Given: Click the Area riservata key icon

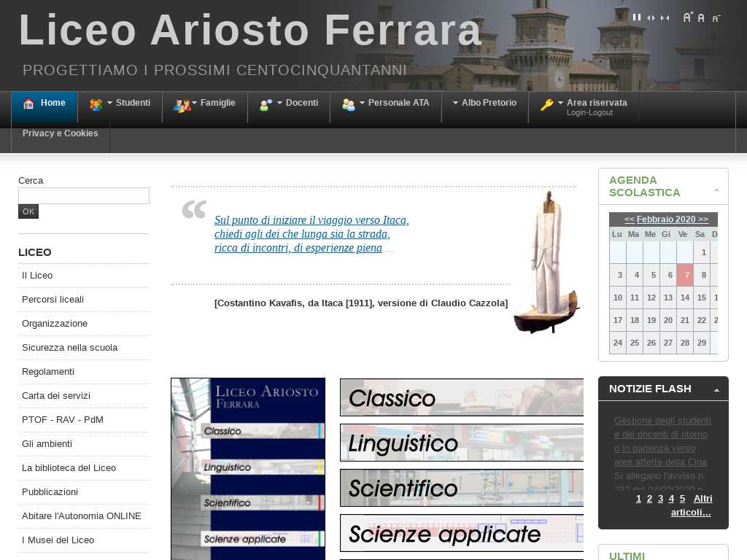Looking at the screenshot, I should pyautogui.click(x=546, y=105).
